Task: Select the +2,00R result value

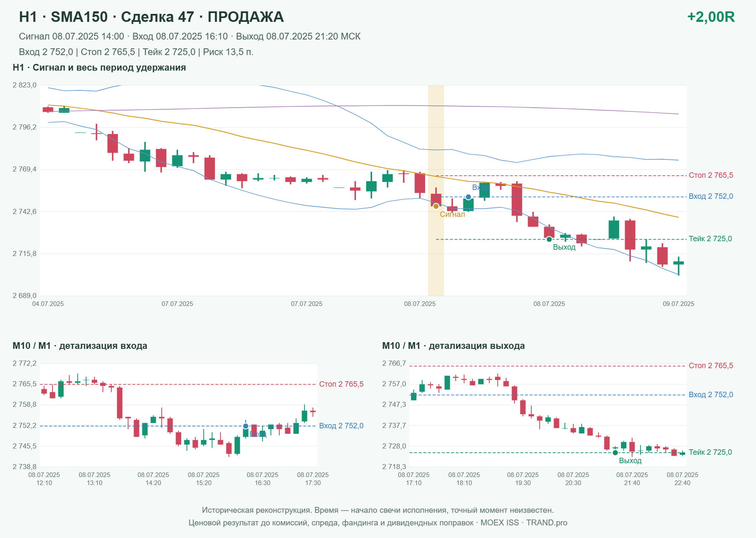Action: 711,17
